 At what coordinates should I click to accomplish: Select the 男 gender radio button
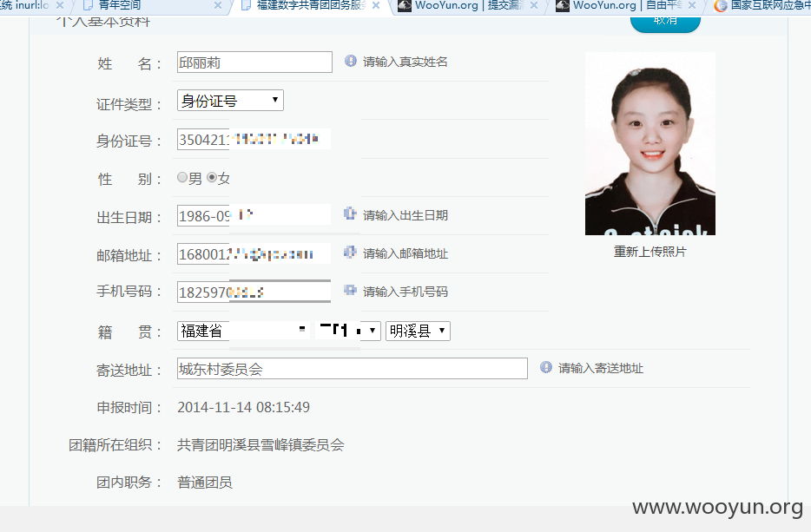(x=182, y=177)
